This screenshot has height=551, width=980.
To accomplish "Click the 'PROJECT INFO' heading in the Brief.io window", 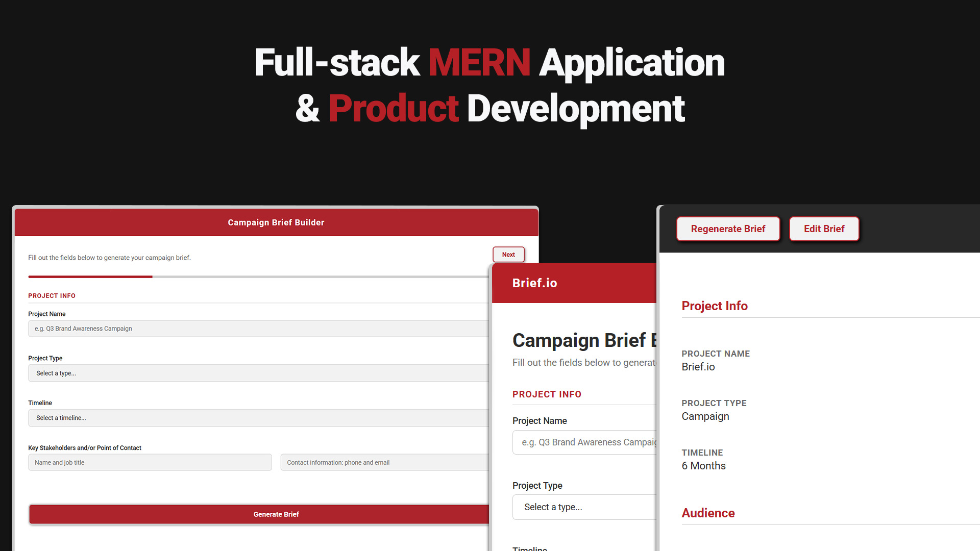I will coord(547,394).
